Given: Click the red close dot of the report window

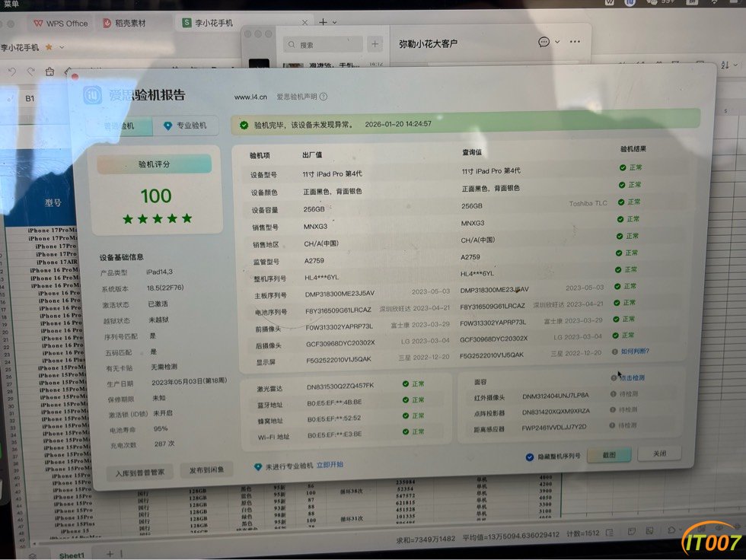Looking at the screenshot, I should 75,76.
